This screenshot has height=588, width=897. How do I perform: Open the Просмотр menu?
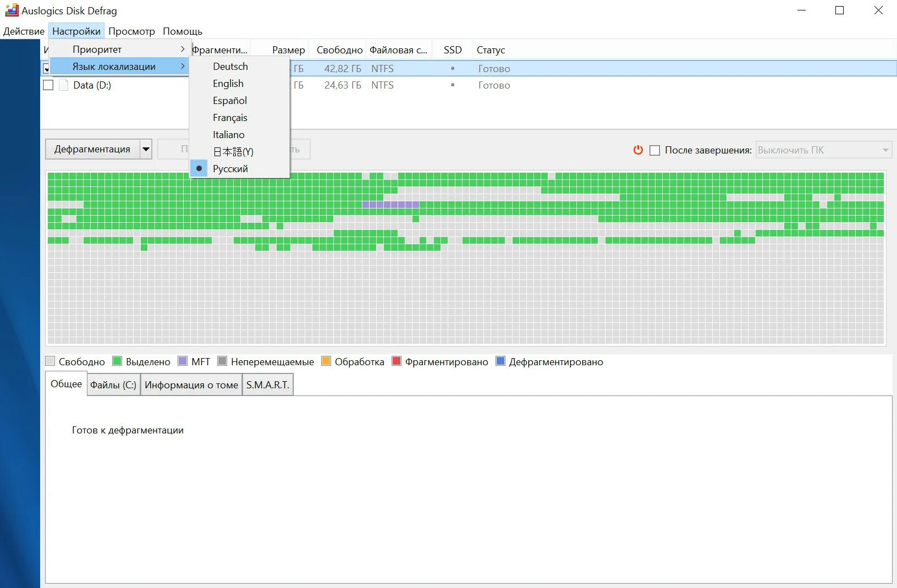coord(131,31)
